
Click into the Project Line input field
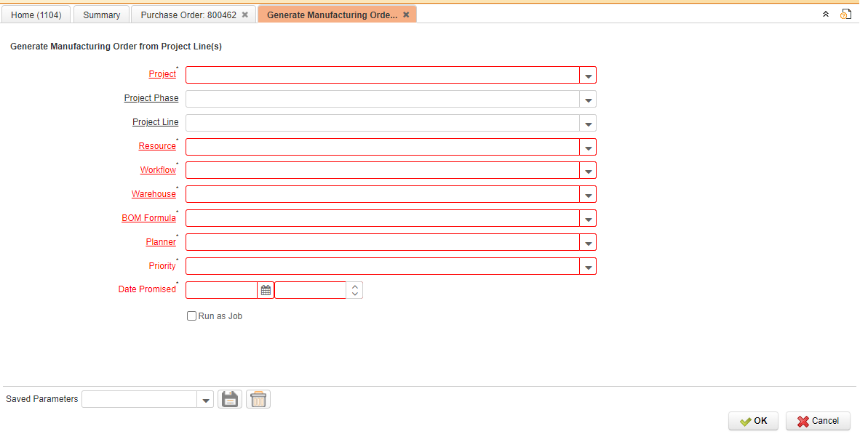coord(383,124)
